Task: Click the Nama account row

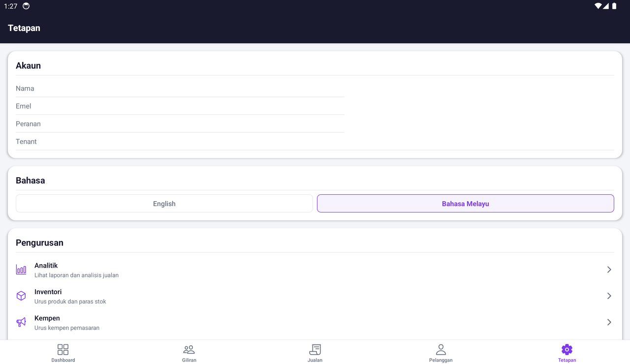Action: coord(180,89)
